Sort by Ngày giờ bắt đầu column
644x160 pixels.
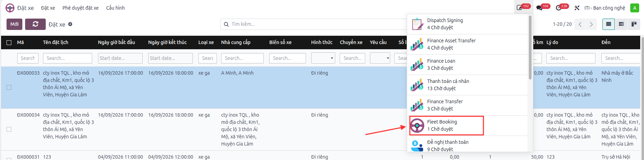click(x=117, y=42)
